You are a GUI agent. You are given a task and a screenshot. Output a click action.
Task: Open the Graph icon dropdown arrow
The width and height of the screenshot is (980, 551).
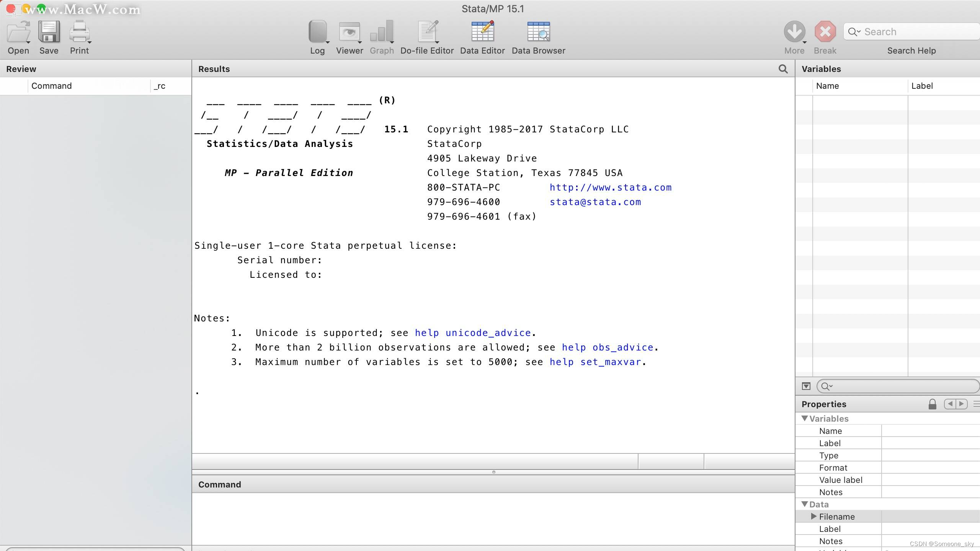pyautogui.click(x=392, y=42)
